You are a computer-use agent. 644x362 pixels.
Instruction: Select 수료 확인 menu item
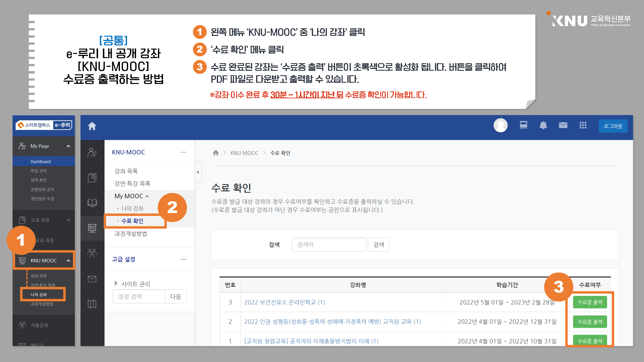[132, 221]
